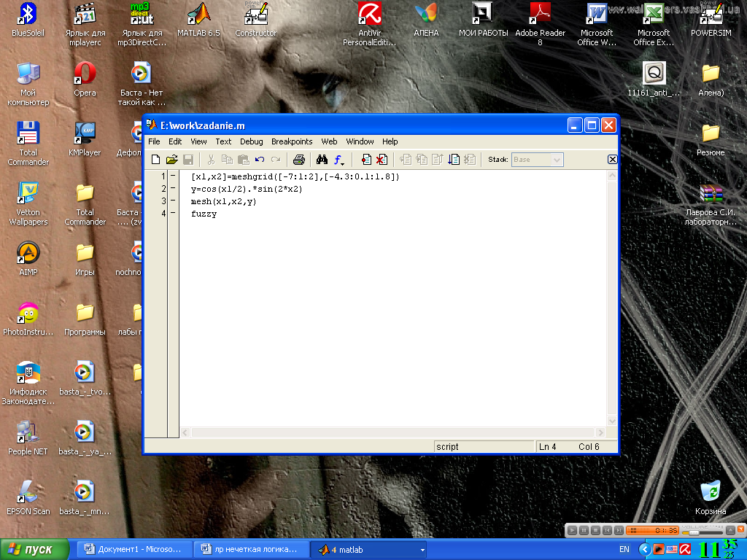Click the Exit debug mode icon
This screenshot has width=747, height=560.
point(470,160)
